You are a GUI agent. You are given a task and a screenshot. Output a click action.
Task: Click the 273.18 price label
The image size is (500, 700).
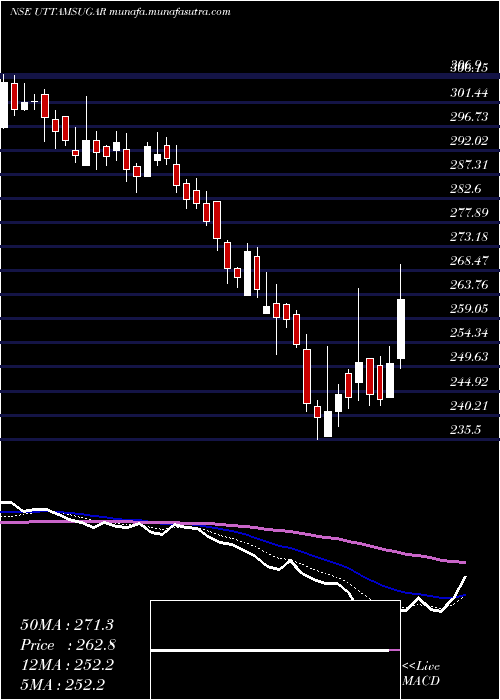[x=469, y=237]
